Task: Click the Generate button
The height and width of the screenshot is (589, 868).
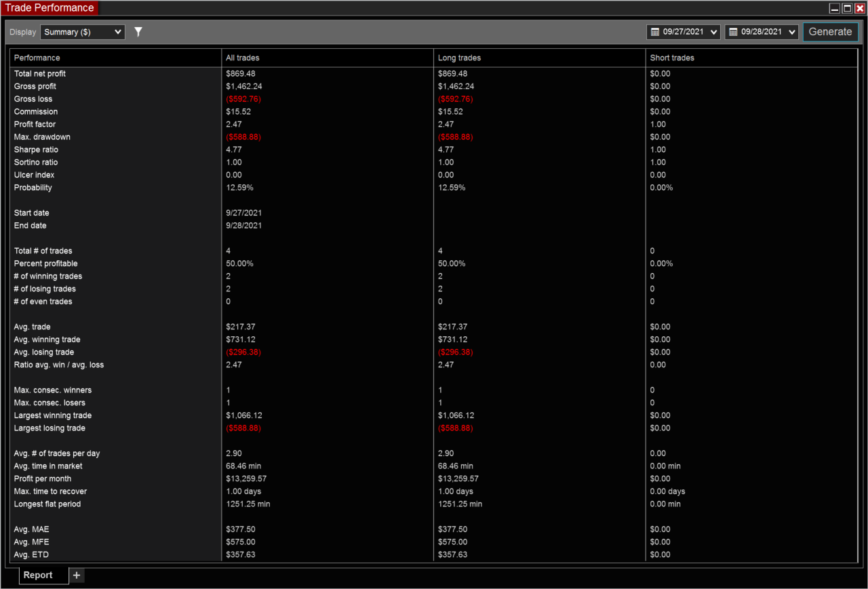Action: 830,32
